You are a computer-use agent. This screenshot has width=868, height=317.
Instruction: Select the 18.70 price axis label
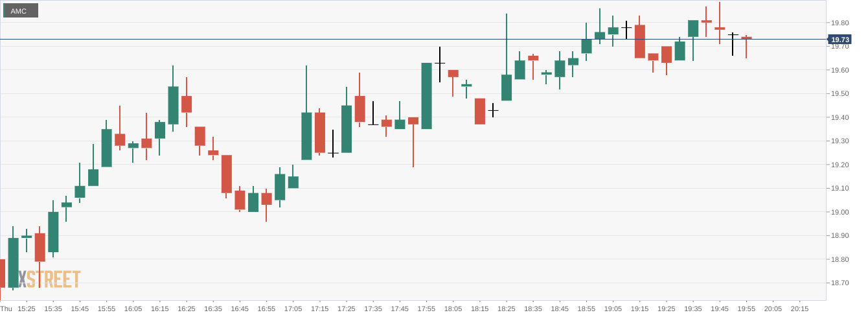tap(839, 283)
